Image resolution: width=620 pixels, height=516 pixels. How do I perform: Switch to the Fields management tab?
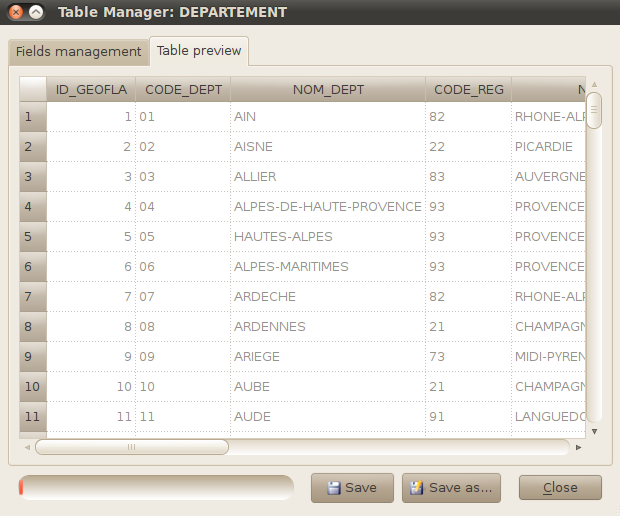79,51
